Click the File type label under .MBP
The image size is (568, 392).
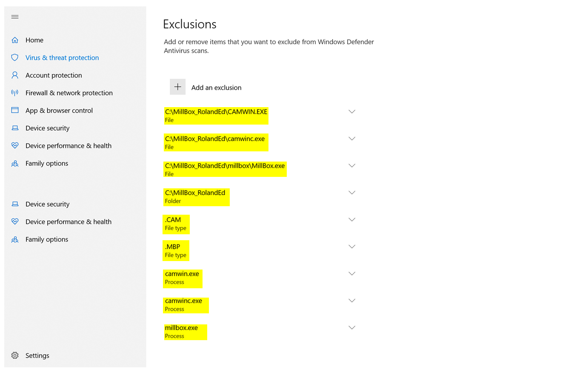click(176, 255)
